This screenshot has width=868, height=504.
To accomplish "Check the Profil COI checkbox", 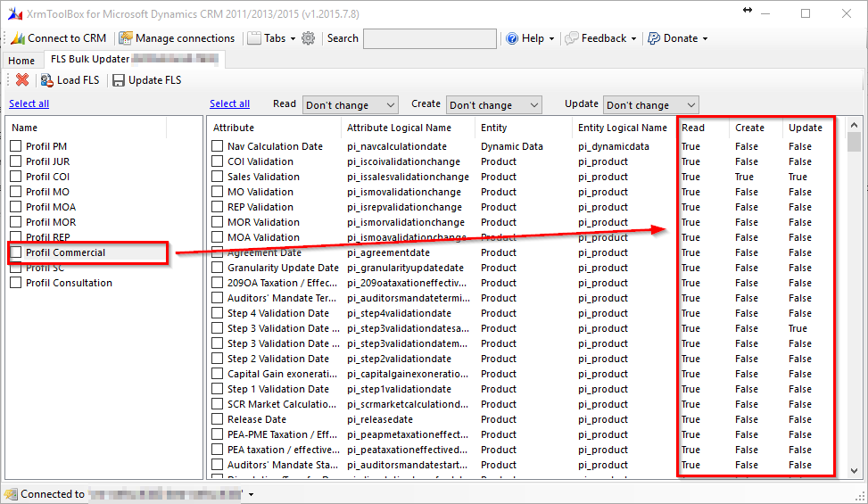I will pos(15,177).
